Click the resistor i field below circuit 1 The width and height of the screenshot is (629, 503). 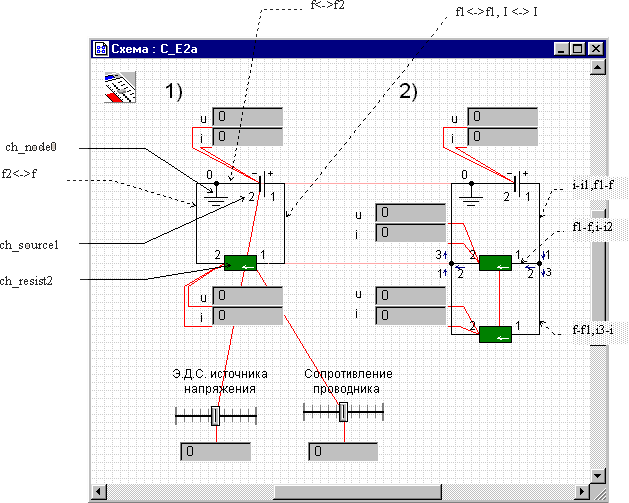(248, 316)
